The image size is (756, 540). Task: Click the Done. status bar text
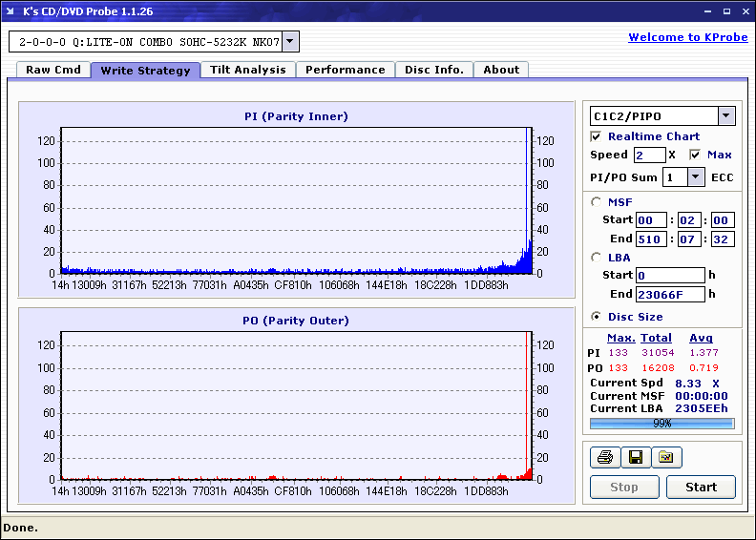[20, 528]
